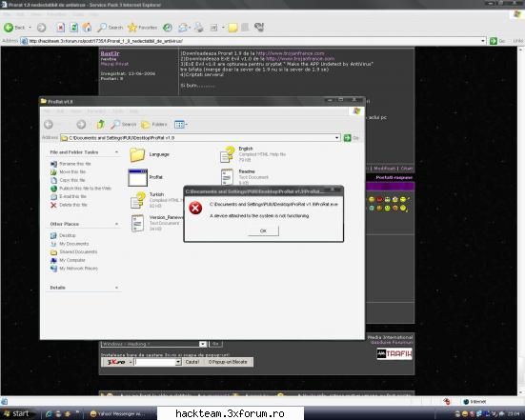This screenshot has width=525, height=420.
Task: Click Search in the ProRat folder window toolbar
Action: [x=124, y=125]
